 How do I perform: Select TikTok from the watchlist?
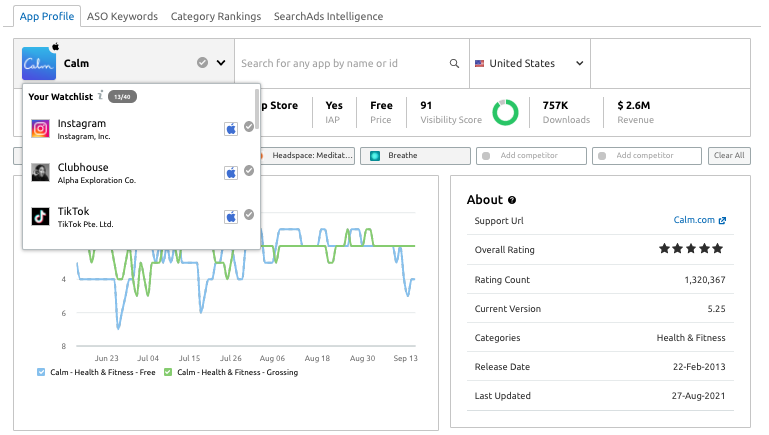point(141,217)
